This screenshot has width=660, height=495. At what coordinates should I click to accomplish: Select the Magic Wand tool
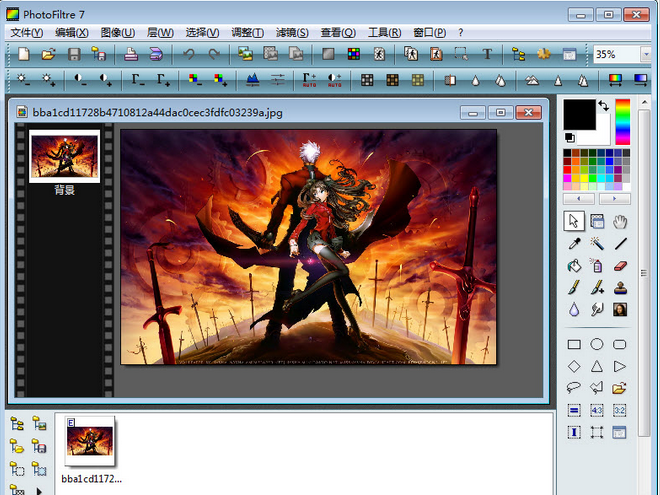tap(597, 243)
